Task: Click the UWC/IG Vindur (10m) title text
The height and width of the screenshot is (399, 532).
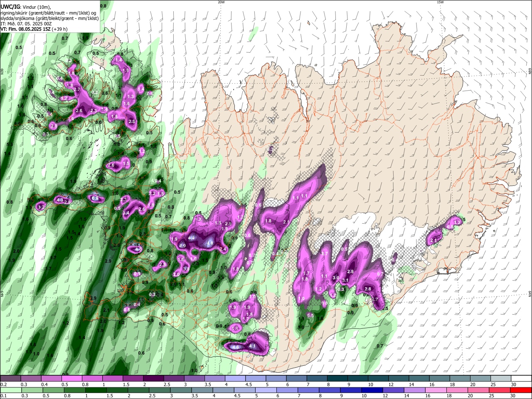Action: (x=25, y=7)
